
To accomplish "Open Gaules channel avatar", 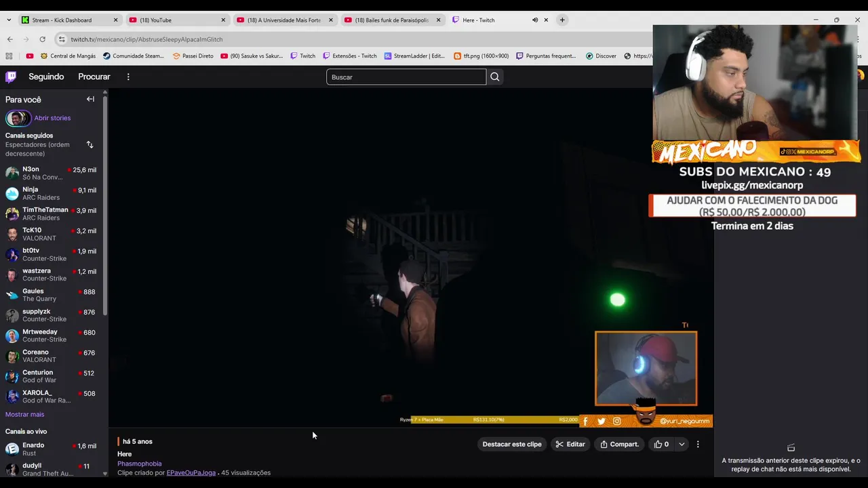I will pyautogui.click(x=12, y=296).
